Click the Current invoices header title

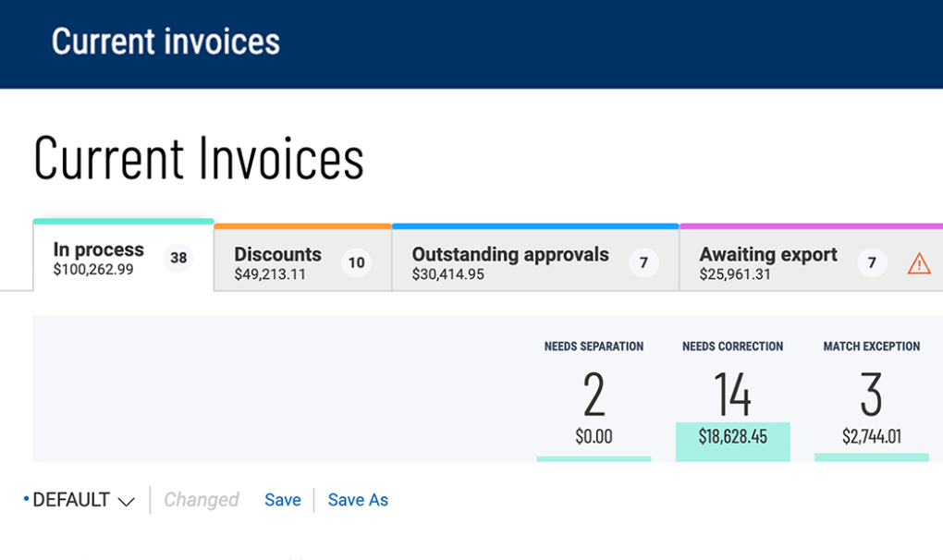coord(165,42)
